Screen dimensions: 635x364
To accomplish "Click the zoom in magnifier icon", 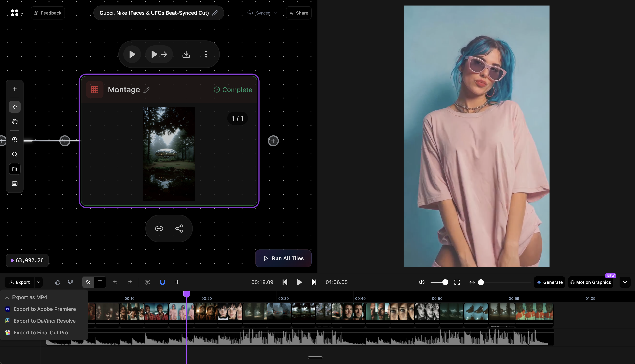I will [15, 140].
